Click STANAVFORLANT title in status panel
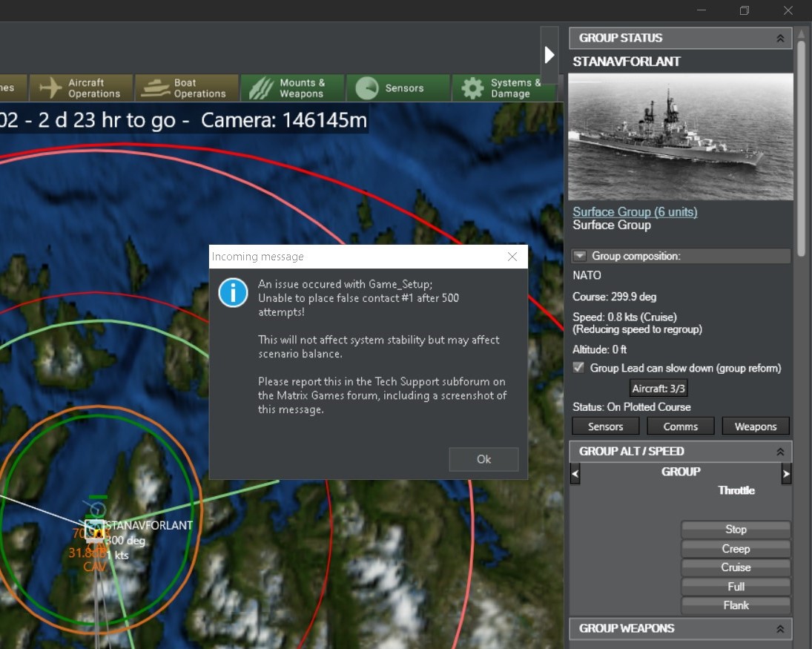 point(627,62)
